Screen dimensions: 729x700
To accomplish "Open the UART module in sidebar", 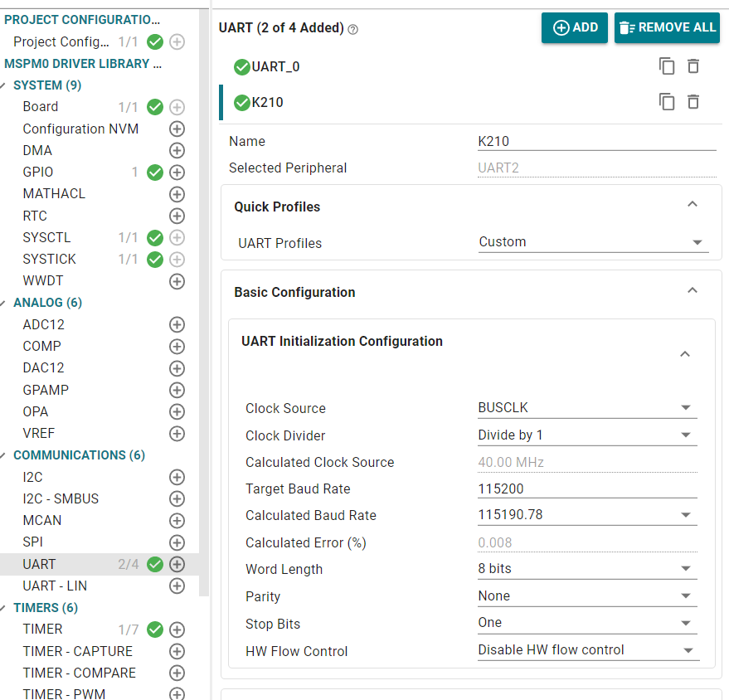I will click(39, 564).
